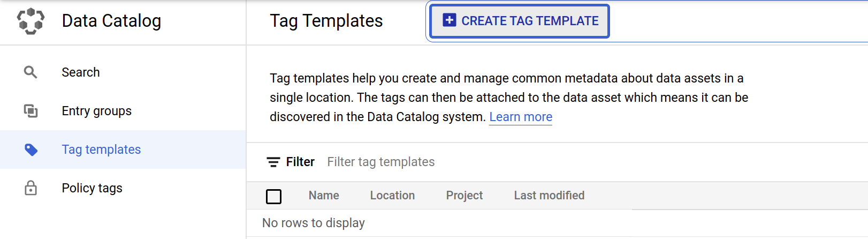Screen dimensions: 868x239
Task: Select Tag templates in the sidebar
Action: click(123, 150)
